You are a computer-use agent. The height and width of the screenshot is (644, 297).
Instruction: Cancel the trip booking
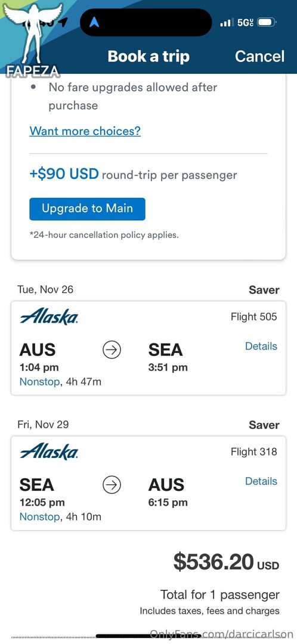click(x=259, y=56)
